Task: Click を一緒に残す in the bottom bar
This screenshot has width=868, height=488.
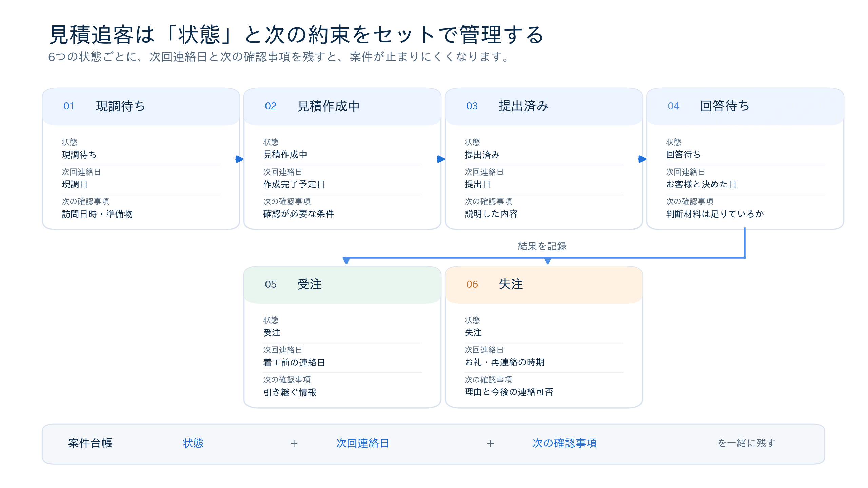Action: coord(747,443)
